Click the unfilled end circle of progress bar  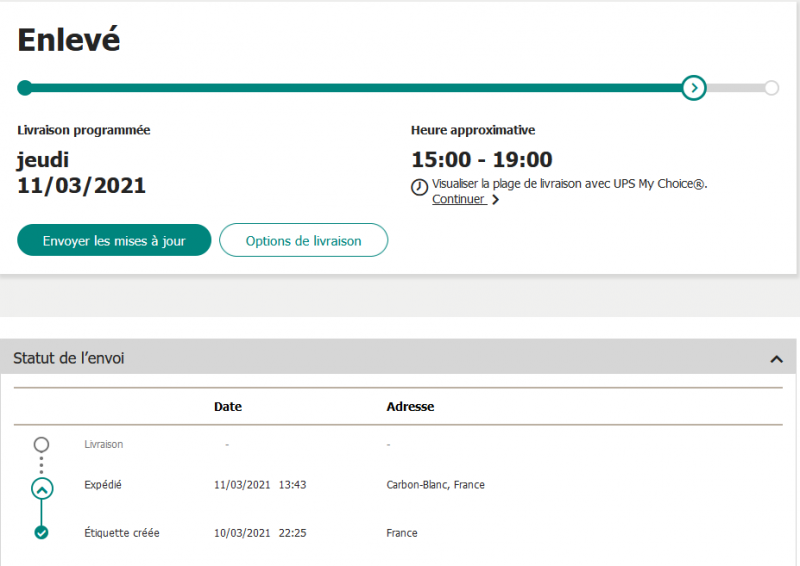pos(771,88)
